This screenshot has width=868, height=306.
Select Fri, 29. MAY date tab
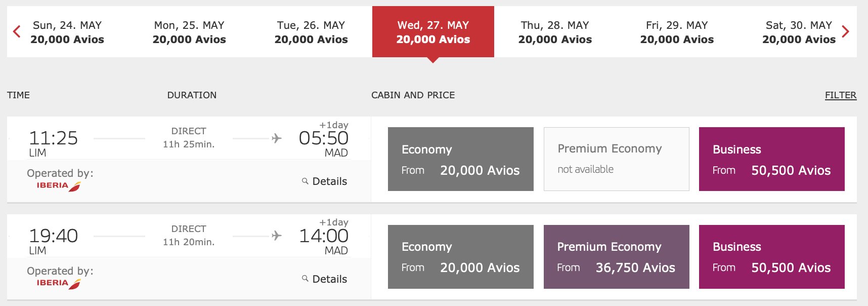pos(677,32)
